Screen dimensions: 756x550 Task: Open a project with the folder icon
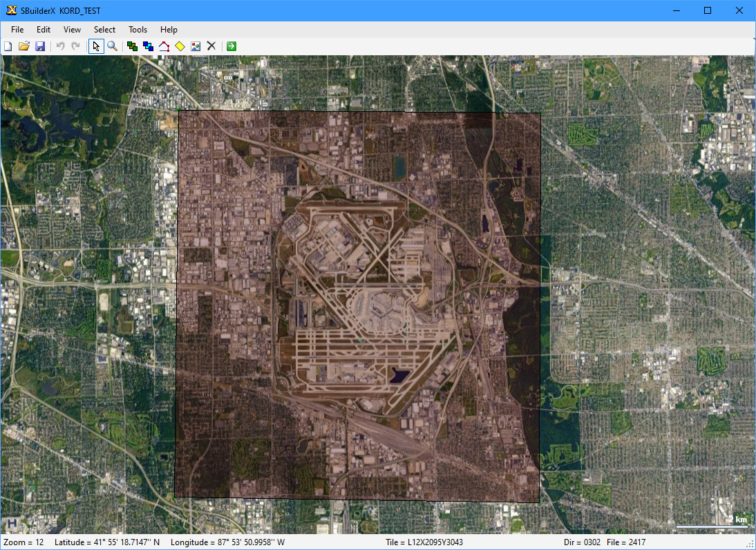(x=24, y=46)
